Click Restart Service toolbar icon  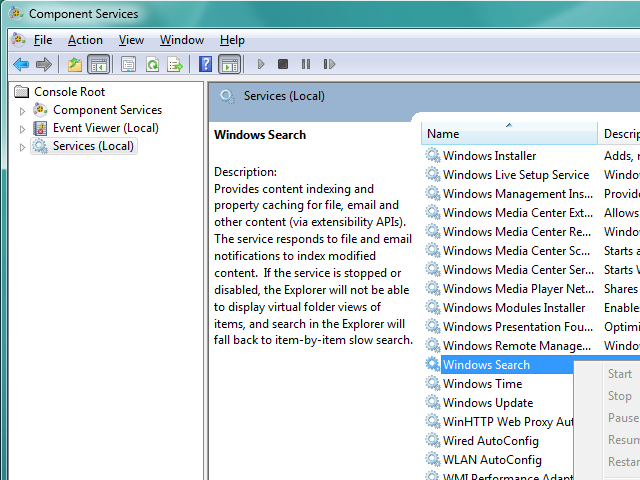coord(329,64)
